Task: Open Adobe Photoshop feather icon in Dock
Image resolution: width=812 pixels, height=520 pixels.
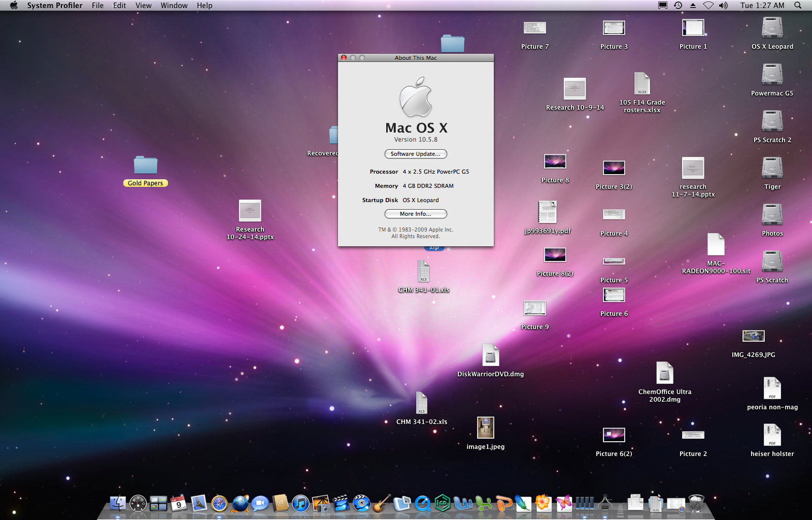Action: click(x=523, y=503)
